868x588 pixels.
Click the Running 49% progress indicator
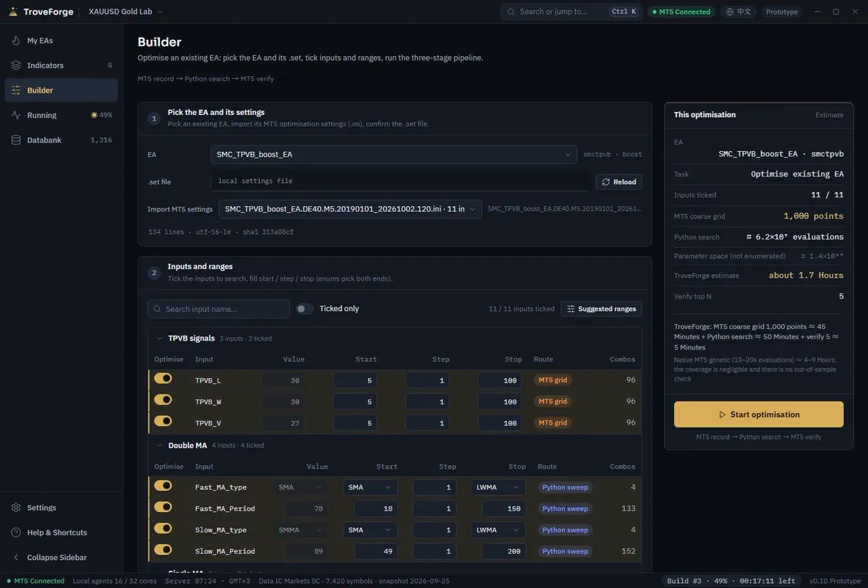tap(102, 115)
